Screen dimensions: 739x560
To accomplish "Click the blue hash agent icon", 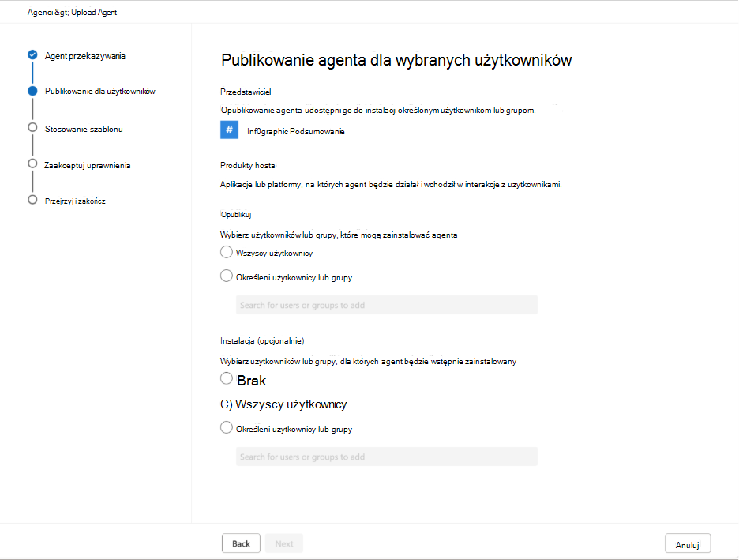I will tap(229, 130).
